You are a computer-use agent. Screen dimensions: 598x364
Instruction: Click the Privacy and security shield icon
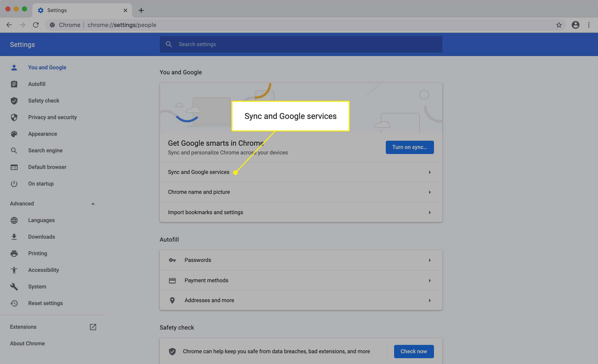pyautogui.click(x=14, y=117)
